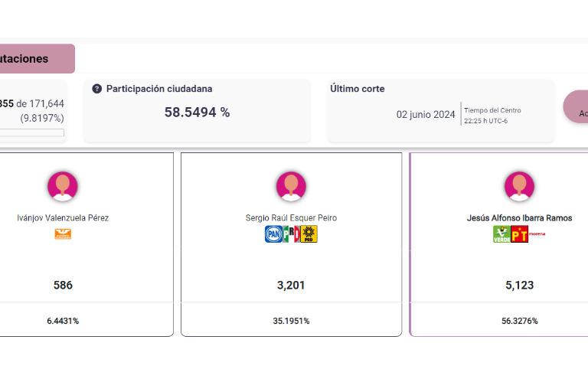The height and width of the screenshot is (392, 588).
Task: Click the PRD party logo
Action: point(309,234)
